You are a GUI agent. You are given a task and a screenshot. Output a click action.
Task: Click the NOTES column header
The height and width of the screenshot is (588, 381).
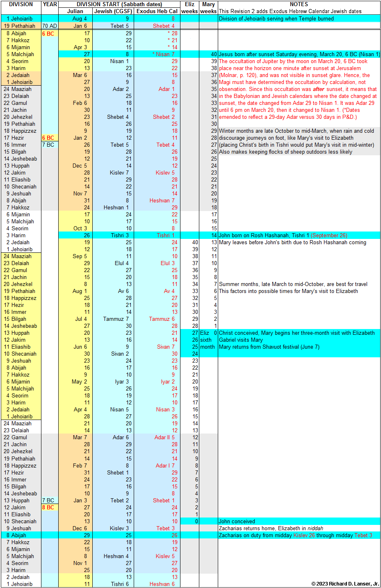tap(299, 5)
